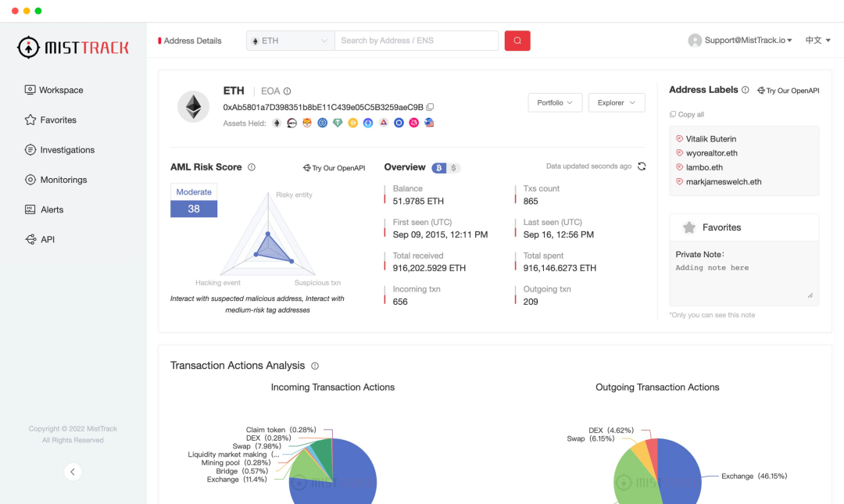Image resolution: width=844 pixels, height=504 pixels.
Task: Click the AML Risk Score info icon
Action: tap(252, 167)
